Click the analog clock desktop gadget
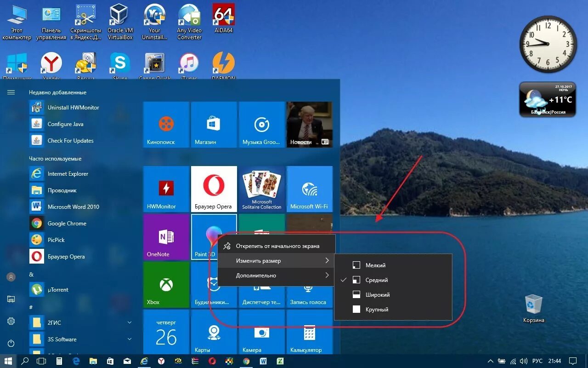Image resolution: width=588 pixels, height=368 pixels. tap(548, 44)
